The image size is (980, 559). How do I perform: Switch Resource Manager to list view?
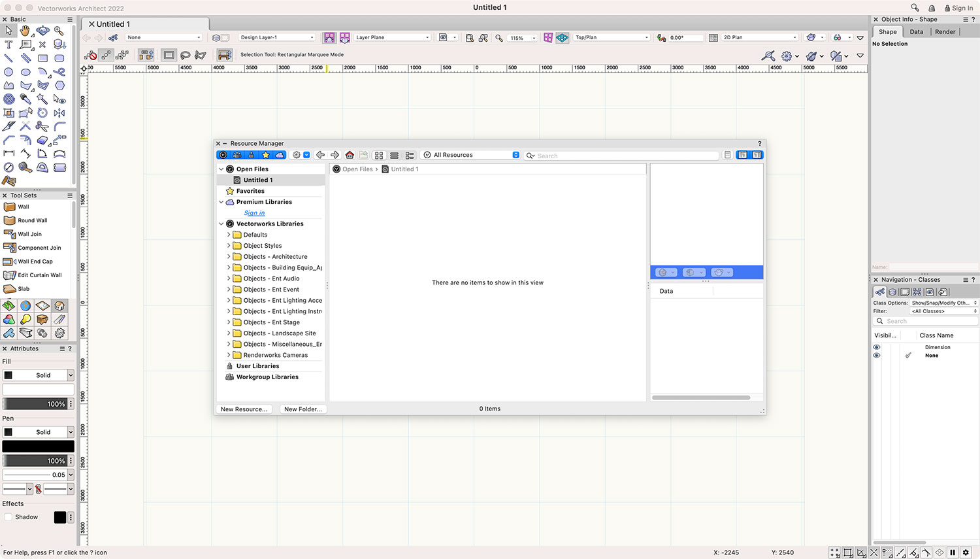pyautogui.click(x=394, y=155)
